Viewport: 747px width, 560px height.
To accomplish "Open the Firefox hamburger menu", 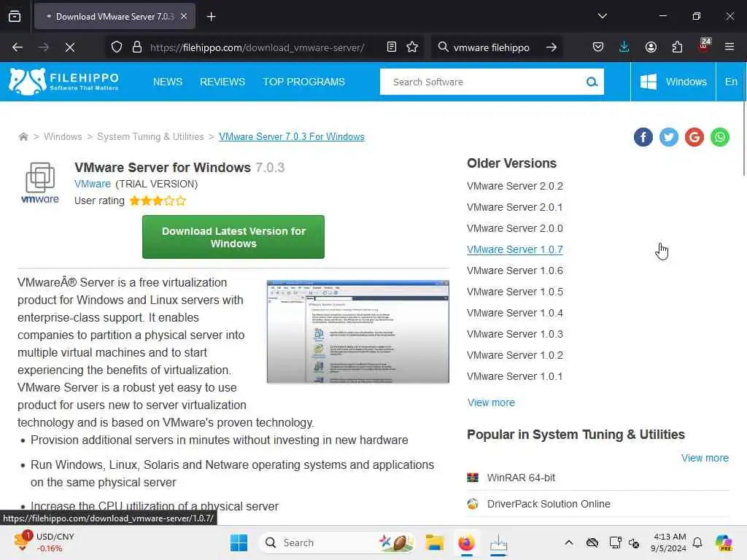I will tap(729, 47).
